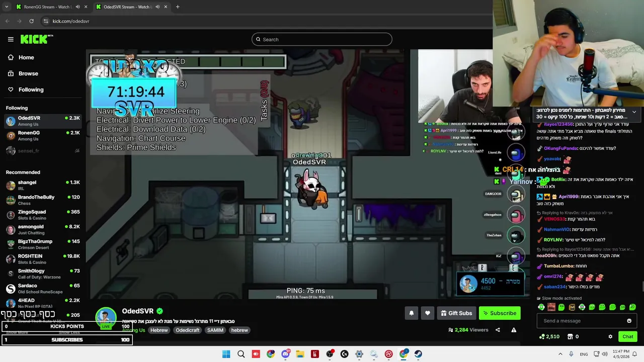View site information for kick.com
The image size is (644, 362).
[x=46, y=21]
